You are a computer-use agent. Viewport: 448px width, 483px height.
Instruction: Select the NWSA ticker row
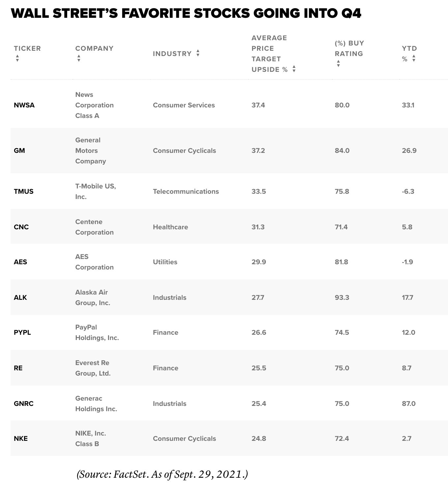click(229, 105)
